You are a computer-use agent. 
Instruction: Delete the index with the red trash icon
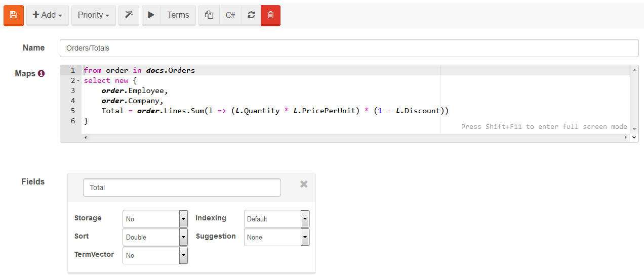[x=270, y=15]
